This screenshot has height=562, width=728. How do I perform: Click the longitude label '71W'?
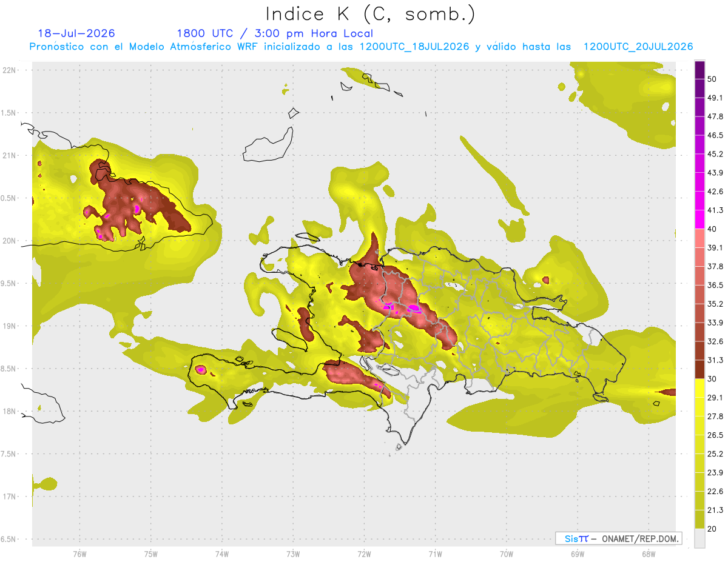(435, 554)
